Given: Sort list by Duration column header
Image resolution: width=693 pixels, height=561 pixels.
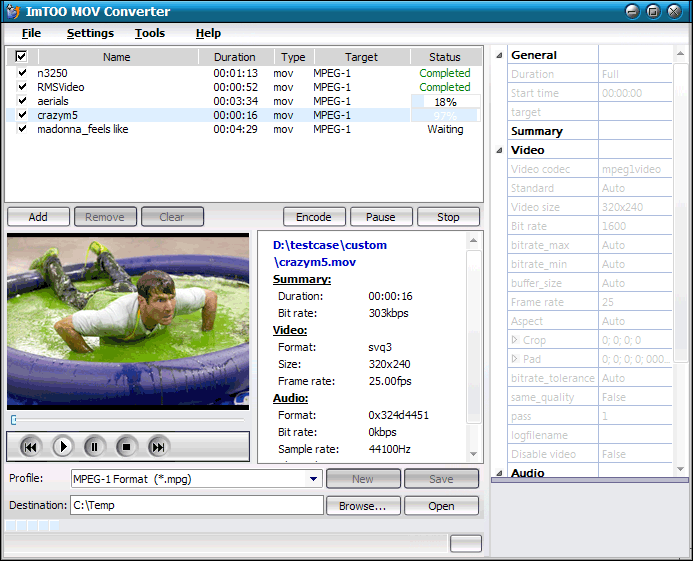Looking at the screenshot, I should coord(234,57).
